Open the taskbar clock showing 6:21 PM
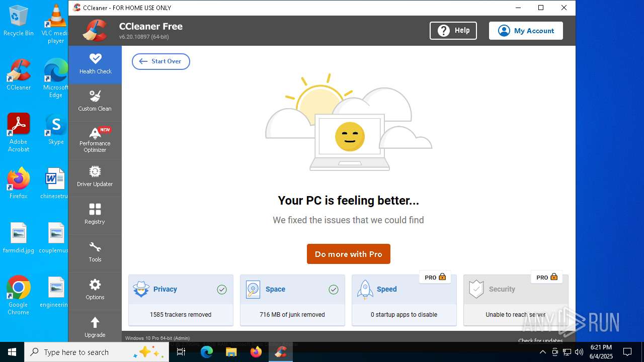Screen dimensions: 644x362 coord(601,352)
